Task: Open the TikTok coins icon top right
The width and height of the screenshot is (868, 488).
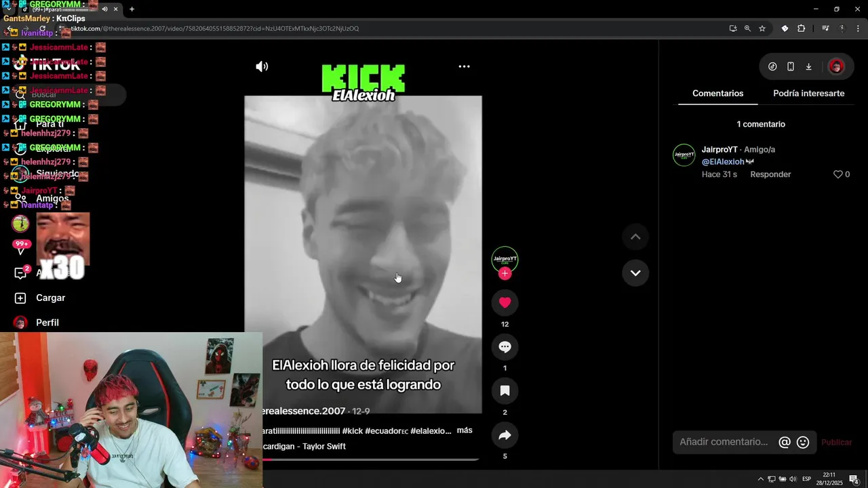Action: click(x=772, y=66)
